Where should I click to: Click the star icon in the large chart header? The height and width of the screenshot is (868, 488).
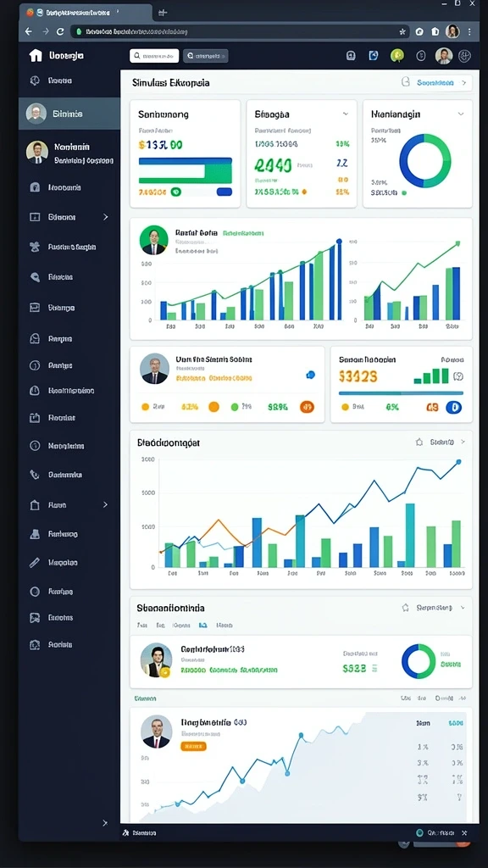[x=419, y=442]
